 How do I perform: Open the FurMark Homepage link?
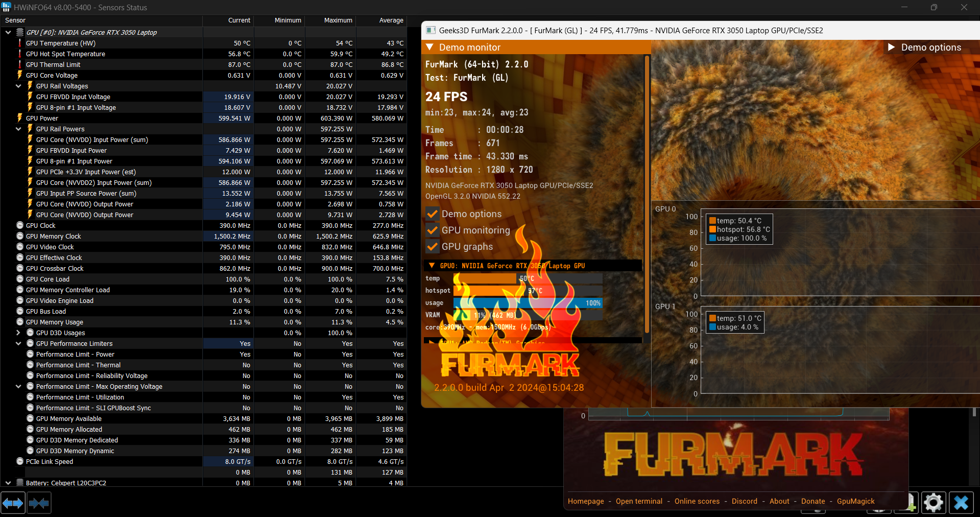point(586,501)
